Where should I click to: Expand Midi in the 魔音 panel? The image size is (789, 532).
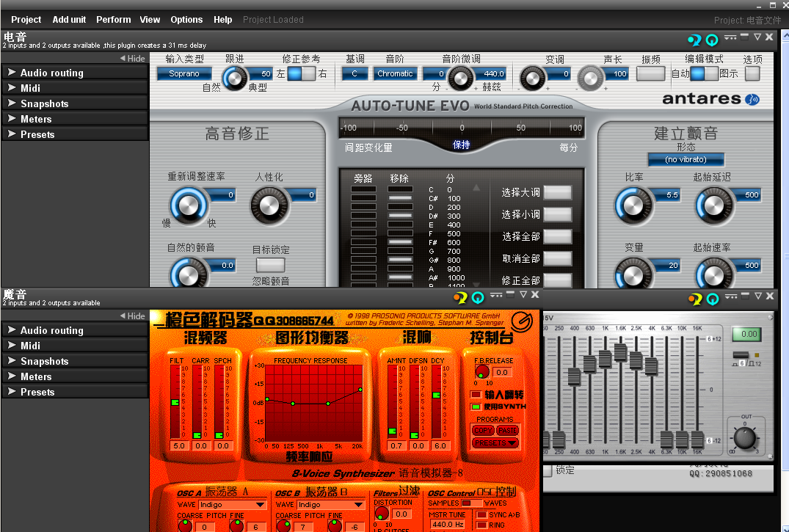click(74, 346)
